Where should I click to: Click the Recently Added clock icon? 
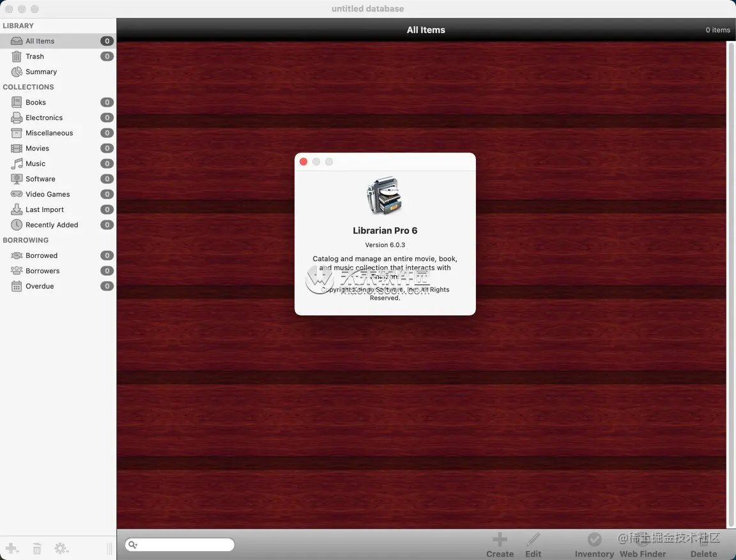[17, 225]
